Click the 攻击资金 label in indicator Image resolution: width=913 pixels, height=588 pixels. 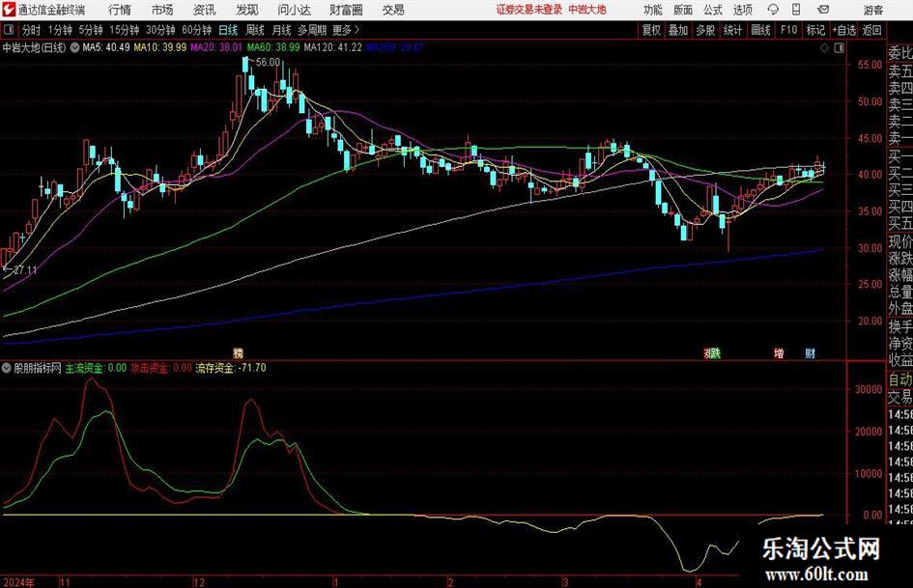(150, 368)
